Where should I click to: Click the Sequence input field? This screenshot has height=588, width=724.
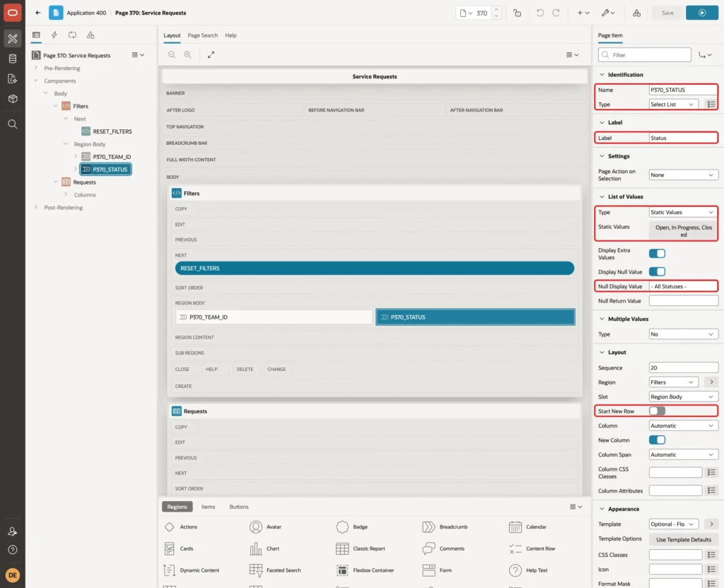(684, 367)
